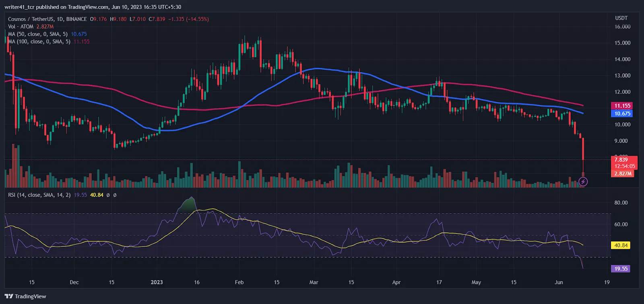Click the 80.00 level on the RSI scale
Viewport: 644px width, 304px height.
(x=621, y=203)
